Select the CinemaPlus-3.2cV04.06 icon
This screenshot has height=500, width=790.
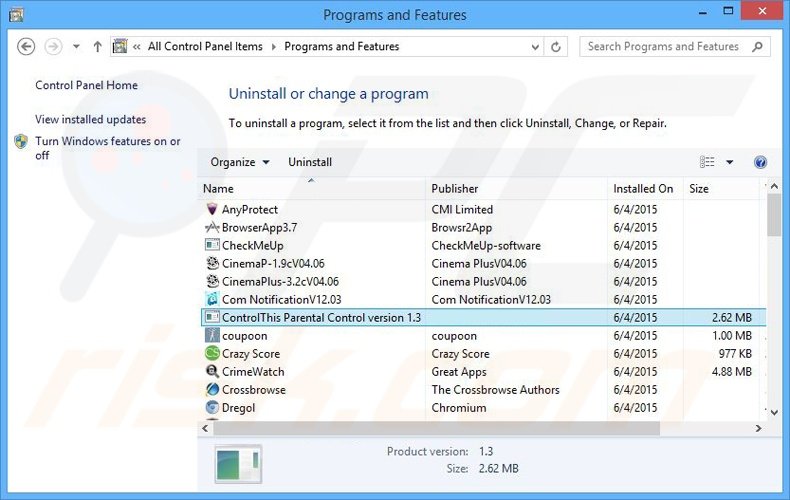click(212, 281)
